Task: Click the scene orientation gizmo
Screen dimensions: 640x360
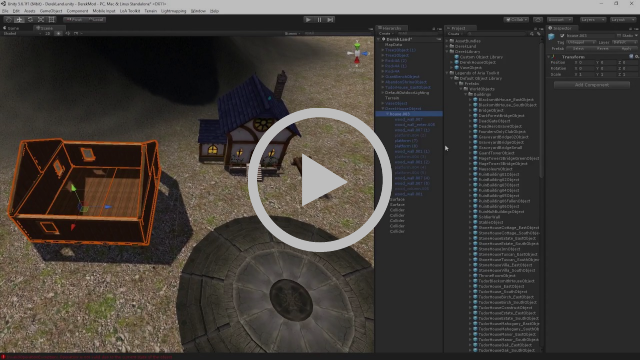Action: tap(357, 54)
